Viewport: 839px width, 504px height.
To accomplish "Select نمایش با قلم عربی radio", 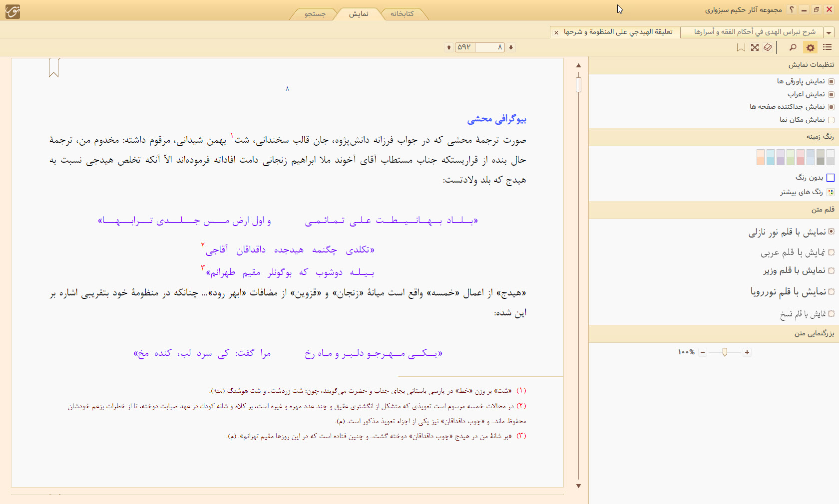I will [831, 252].
